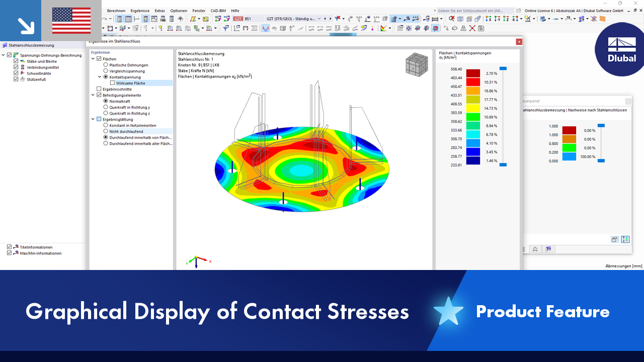Select the red X delete icon on toolbar

point(471,28)
